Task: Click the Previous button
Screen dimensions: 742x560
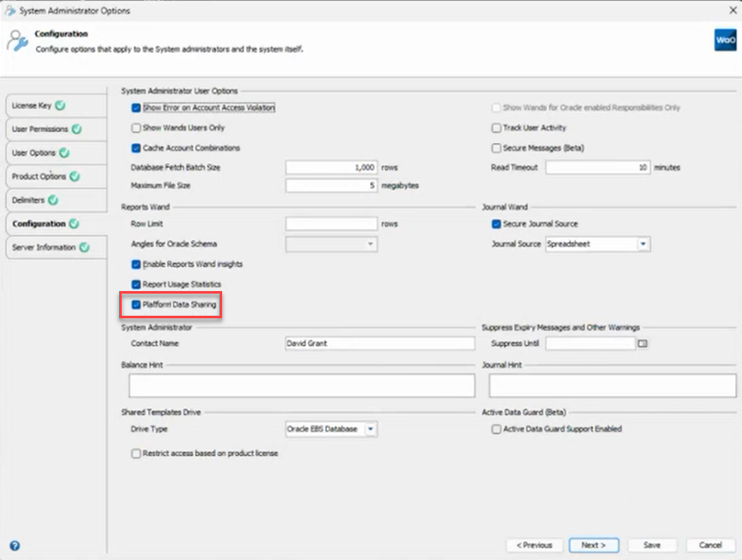Action: pos(534,546)
